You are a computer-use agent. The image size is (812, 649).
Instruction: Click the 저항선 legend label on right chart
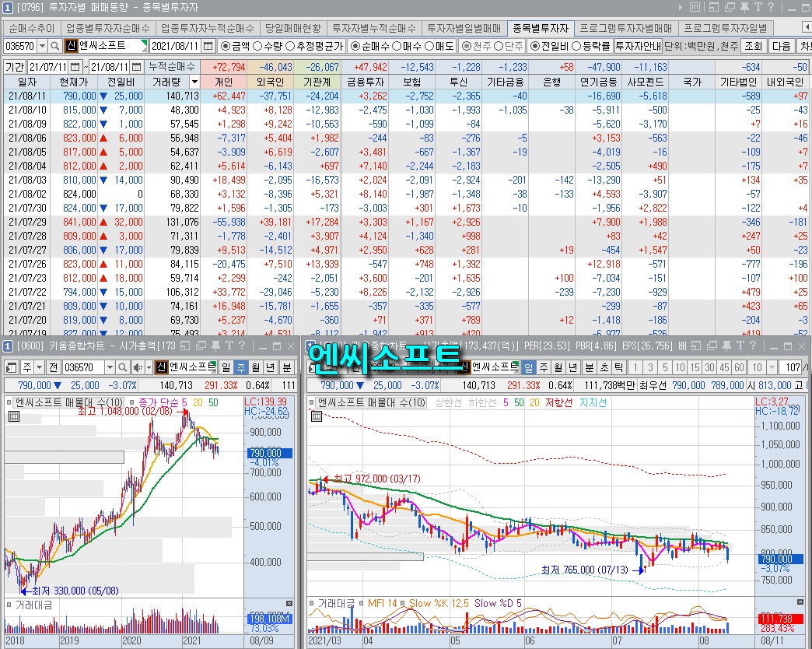pos(558,402)
